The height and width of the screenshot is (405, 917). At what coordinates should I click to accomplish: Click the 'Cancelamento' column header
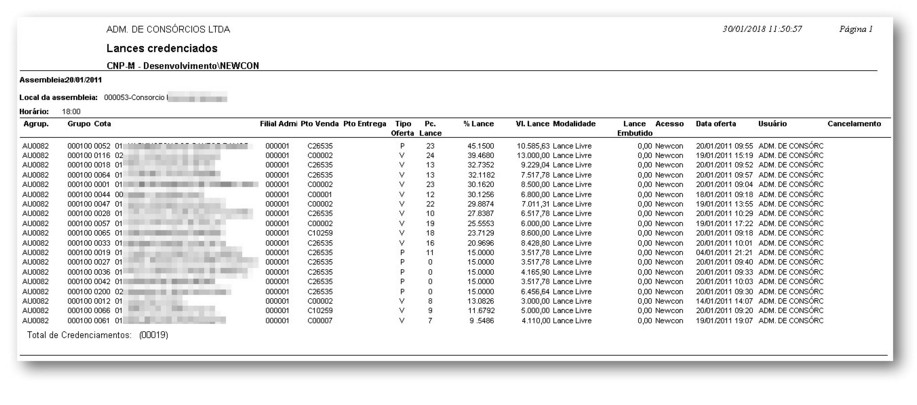pos(854,124)
